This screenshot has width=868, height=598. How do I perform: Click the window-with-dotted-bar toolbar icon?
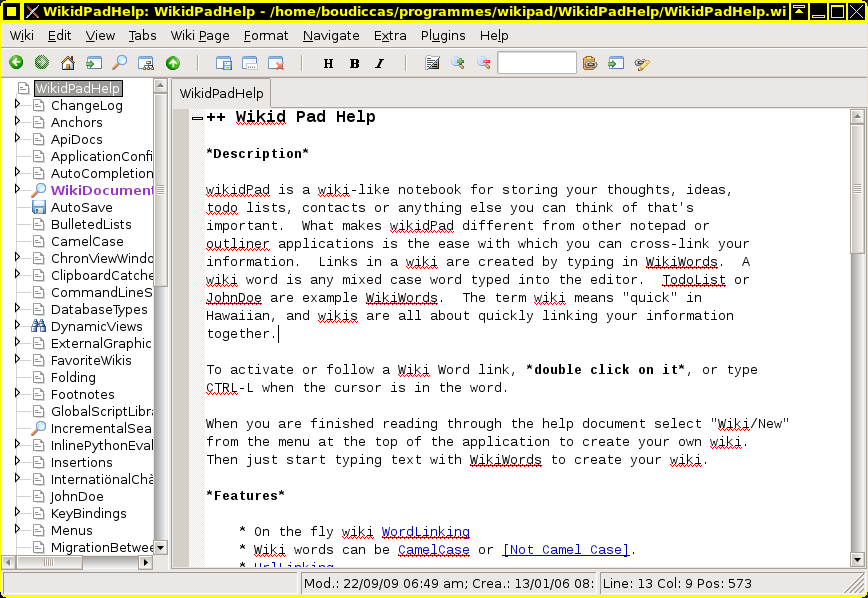point(250,63)
